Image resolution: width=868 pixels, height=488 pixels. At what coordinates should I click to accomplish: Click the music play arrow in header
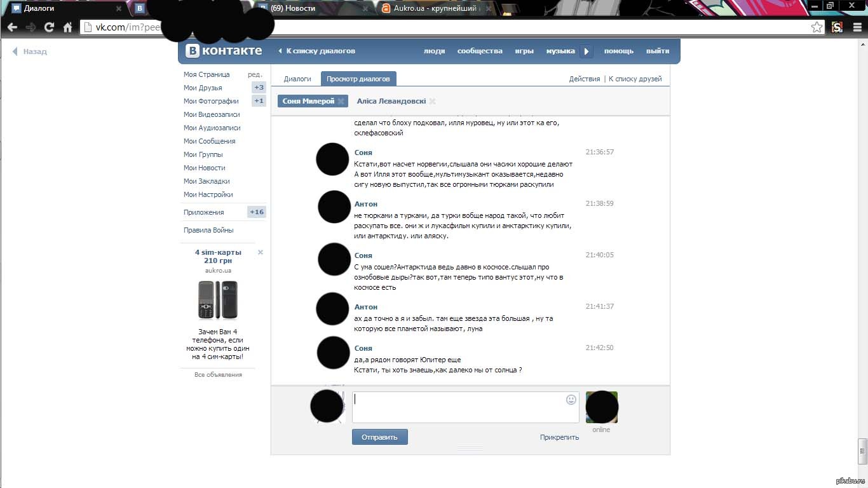(587, 51)
